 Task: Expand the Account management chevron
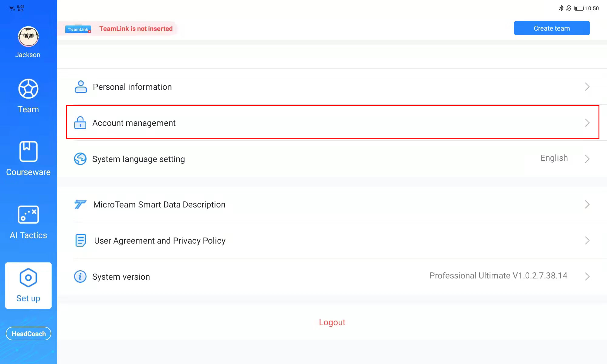tap(587, 123)
